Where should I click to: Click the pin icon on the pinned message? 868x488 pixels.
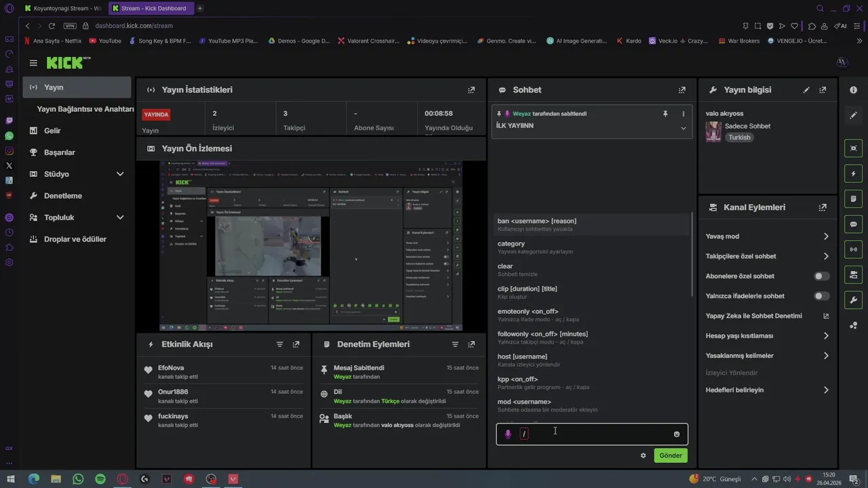(x=665, y=114)
